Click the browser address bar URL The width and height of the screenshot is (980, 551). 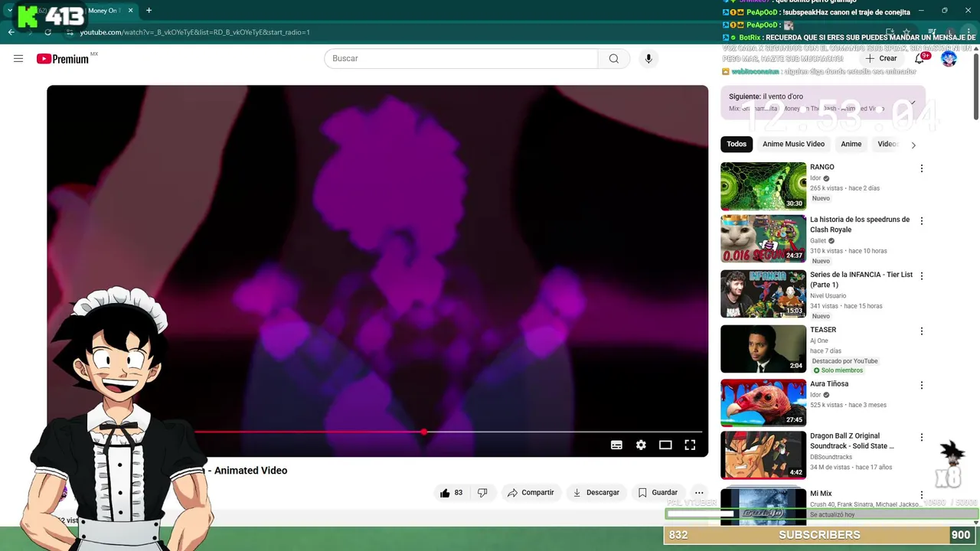click(194, 32)
